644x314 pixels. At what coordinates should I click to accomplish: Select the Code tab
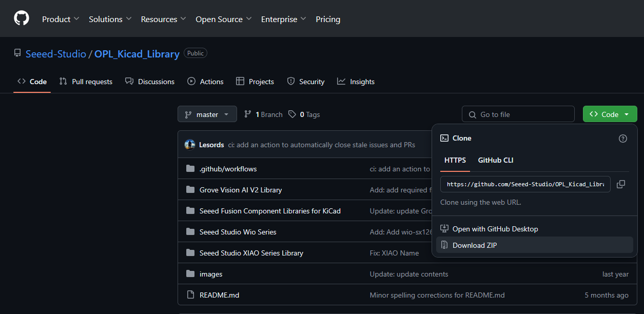[x=32, y=82]
